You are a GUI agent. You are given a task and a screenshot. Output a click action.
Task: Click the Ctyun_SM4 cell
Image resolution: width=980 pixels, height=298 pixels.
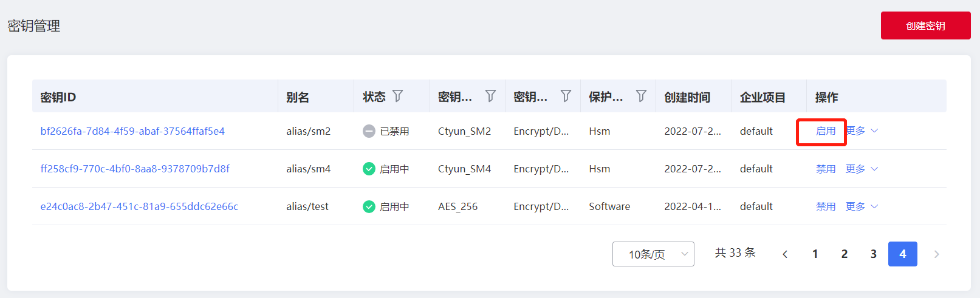pos(464,169)
